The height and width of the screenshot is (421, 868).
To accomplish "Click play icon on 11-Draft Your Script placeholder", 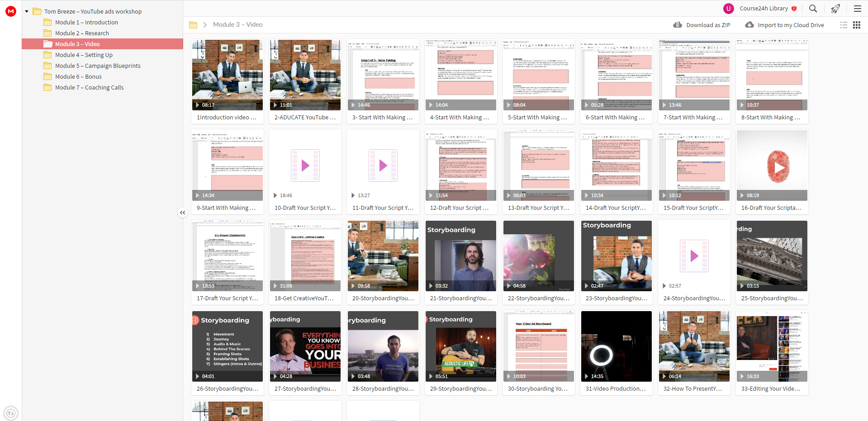I will click(x=383, y=166).
